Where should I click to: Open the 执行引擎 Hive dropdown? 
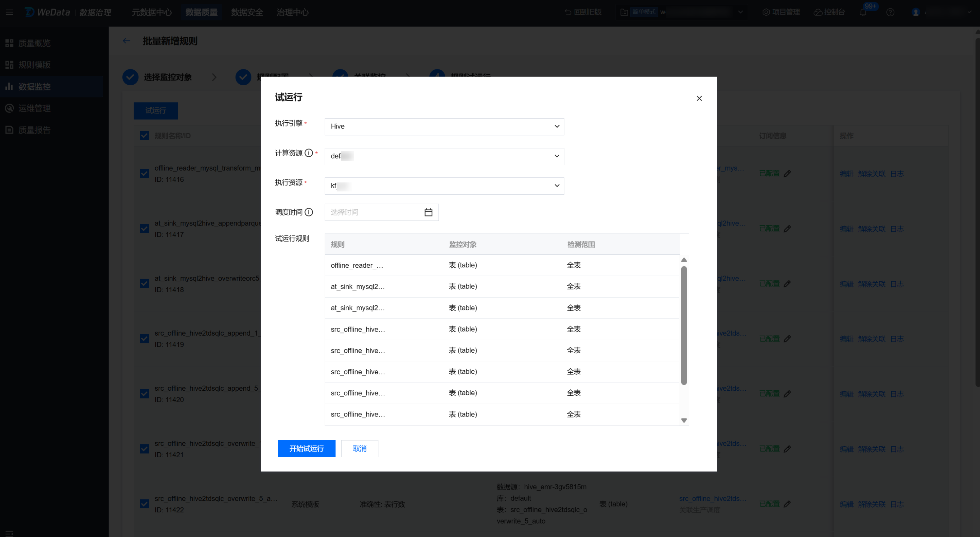444,126
